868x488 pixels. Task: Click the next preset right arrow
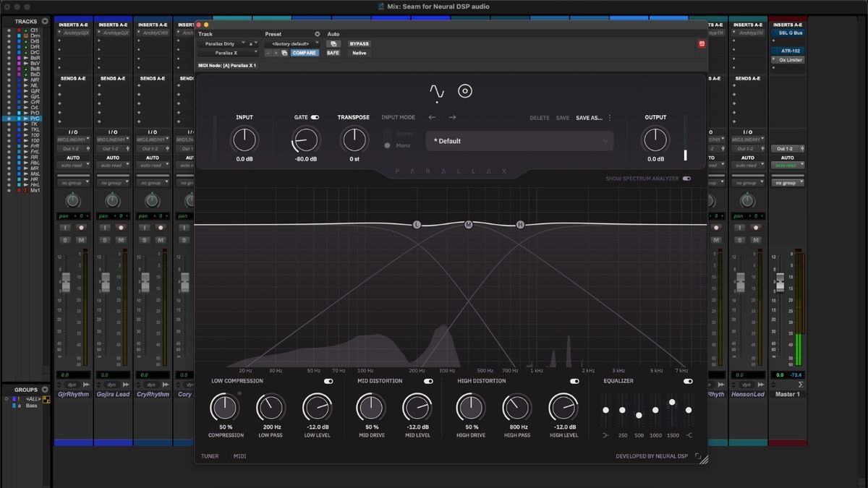(x=453, y=116)
